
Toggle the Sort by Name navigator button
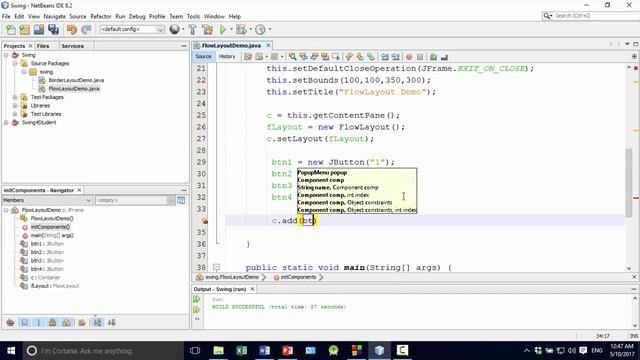tap(97, 322)
